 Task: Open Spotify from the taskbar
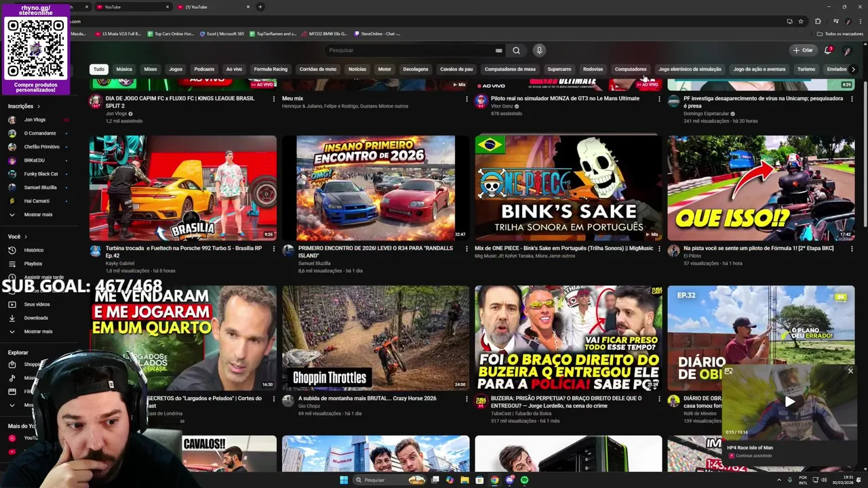coord(524,480)
